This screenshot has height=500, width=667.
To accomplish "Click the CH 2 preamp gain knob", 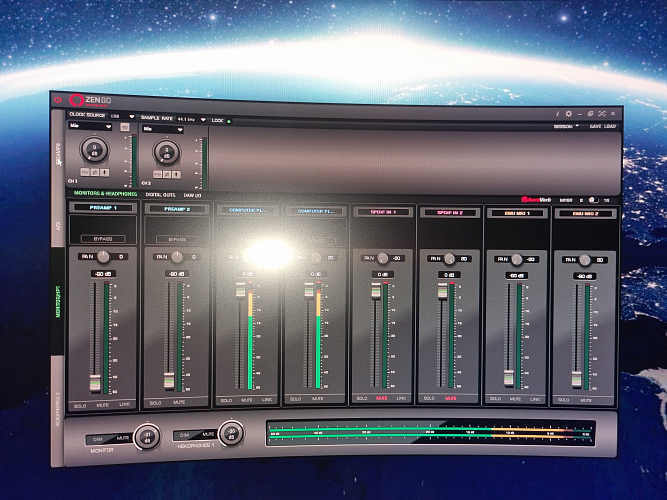I will (166, 152).
